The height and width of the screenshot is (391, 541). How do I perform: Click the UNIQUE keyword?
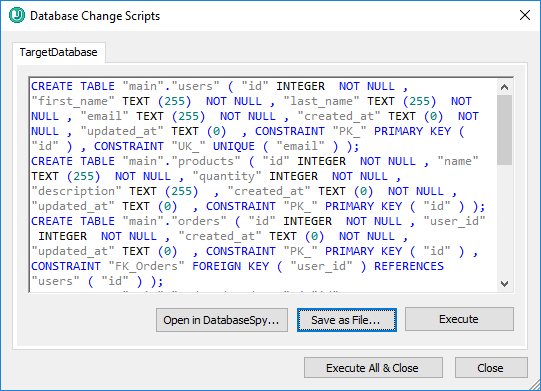[x=234, y=146]
